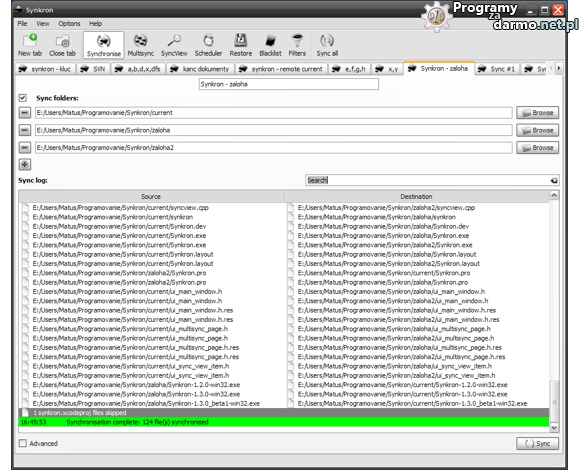This screenshot has width=580, height=470.
Task: Open the Filters tool
Action: click(297, 45)
